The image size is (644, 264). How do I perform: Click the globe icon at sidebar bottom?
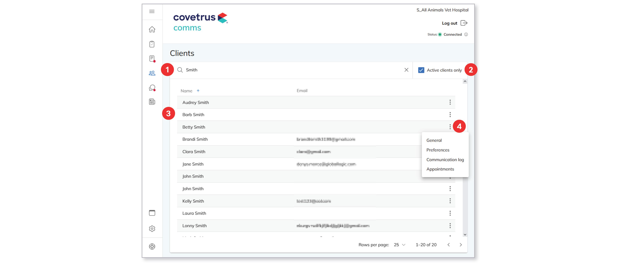[x=152, y=247]
